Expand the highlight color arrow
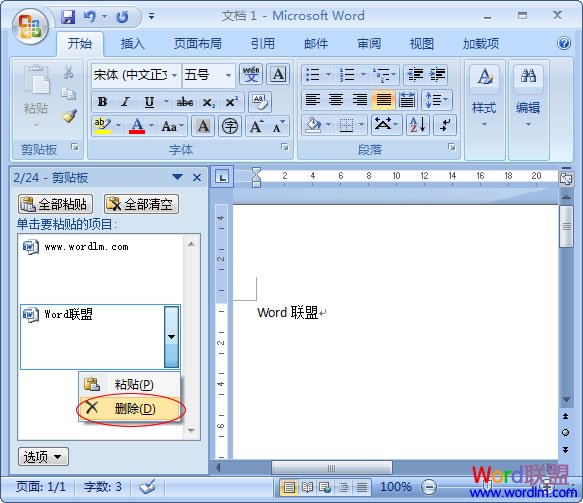Screen dimensions: 583x503 coord(119,126)
